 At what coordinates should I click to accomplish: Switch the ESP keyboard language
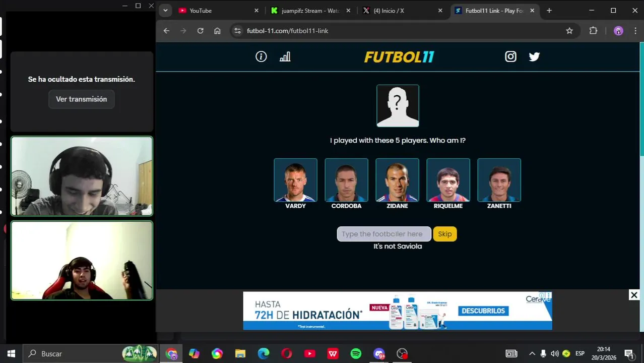[x=580, y=354]
